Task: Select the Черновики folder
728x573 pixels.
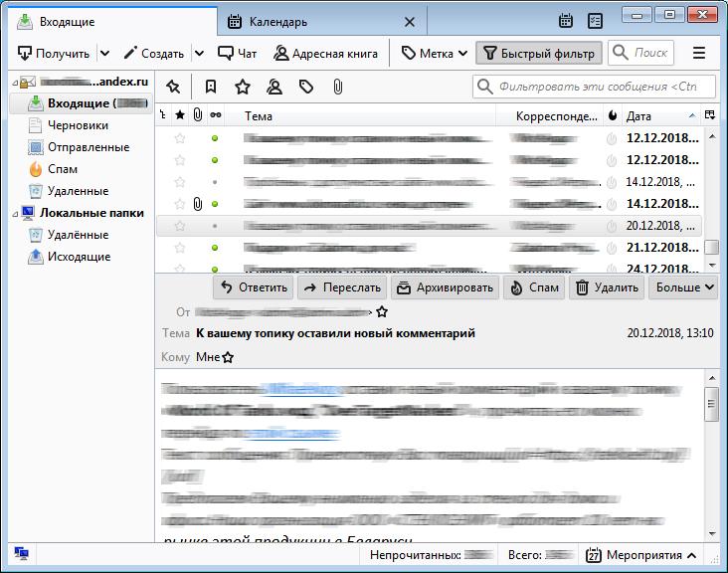Action: [x=78, y=125]
